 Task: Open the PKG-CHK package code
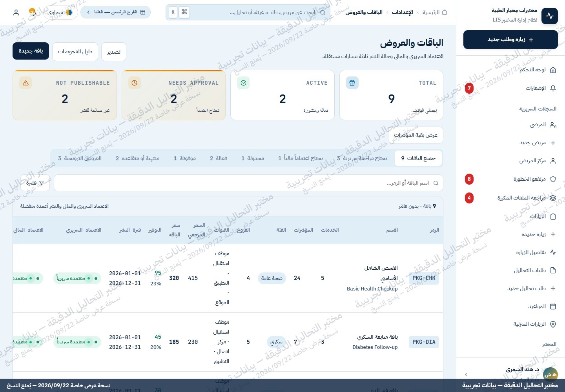coord(424,278)
